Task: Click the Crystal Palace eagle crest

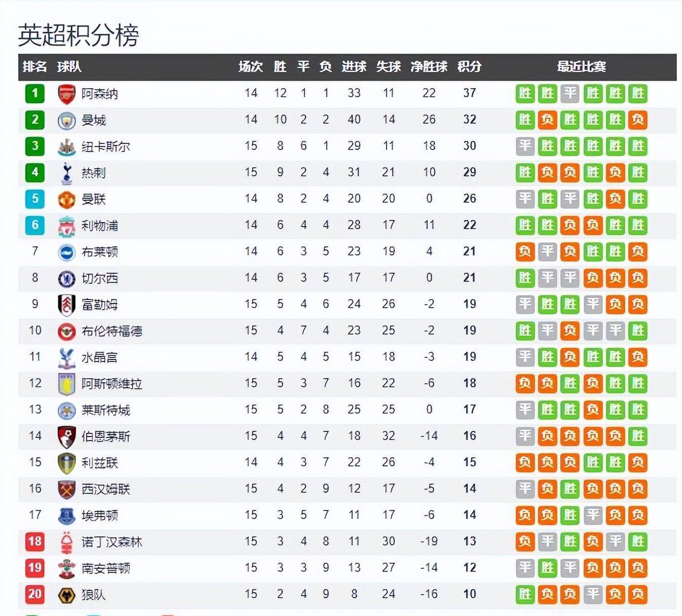Action: coord(66,358)
